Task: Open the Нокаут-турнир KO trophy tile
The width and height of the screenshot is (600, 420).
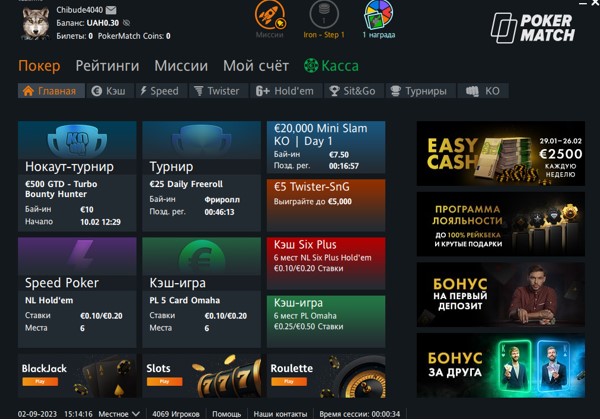Action: click(77, 140)
